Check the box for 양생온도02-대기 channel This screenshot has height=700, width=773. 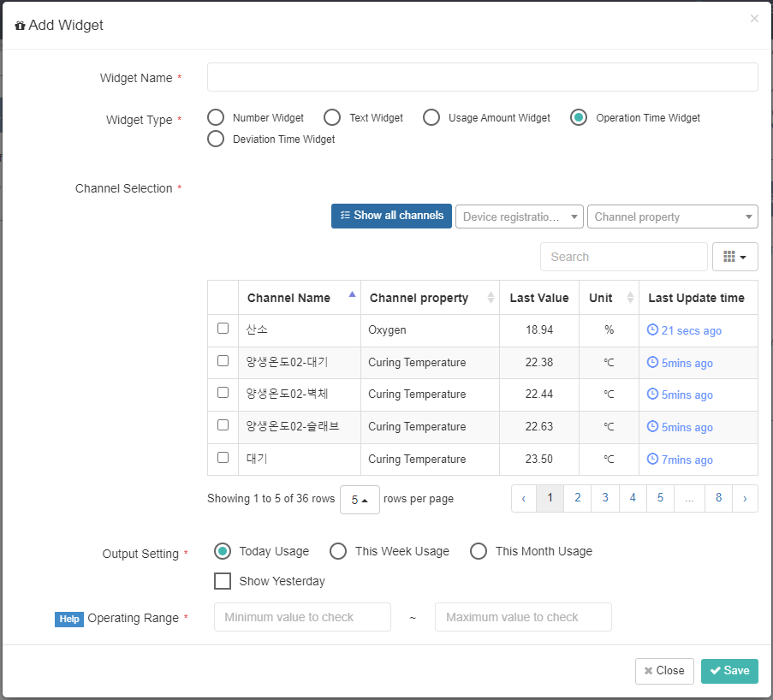coord(223,361)
